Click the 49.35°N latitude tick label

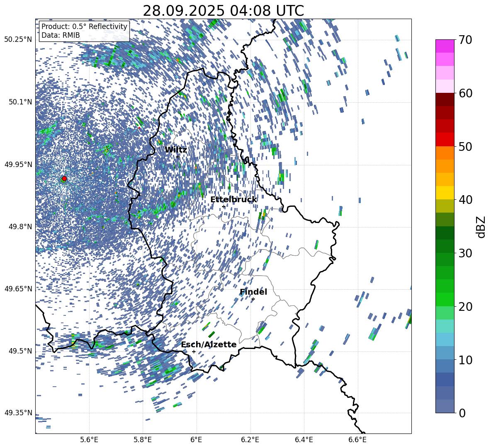[18, 413]
